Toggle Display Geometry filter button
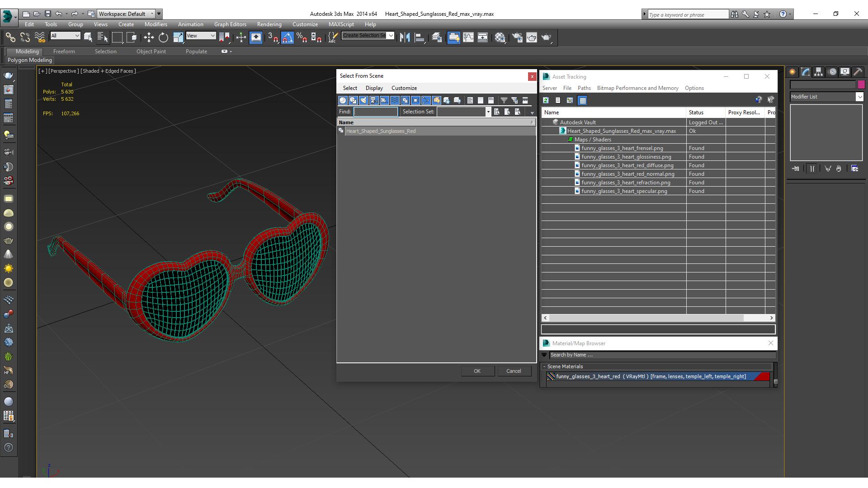 point(343,100)
